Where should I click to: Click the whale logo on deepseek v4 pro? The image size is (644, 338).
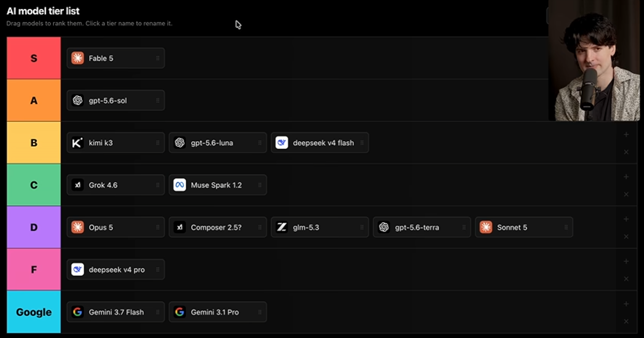click(78, 270)
